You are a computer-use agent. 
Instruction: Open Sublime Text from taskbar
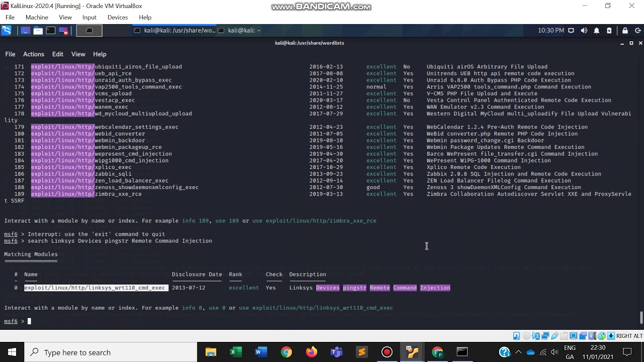(362, 352)
